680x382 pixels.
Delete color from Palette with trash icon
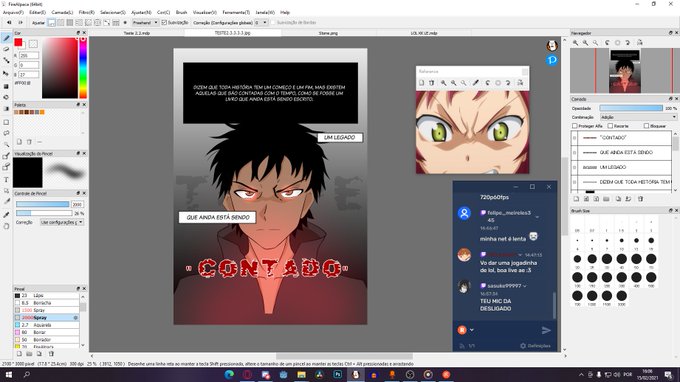tap(29, 142)
